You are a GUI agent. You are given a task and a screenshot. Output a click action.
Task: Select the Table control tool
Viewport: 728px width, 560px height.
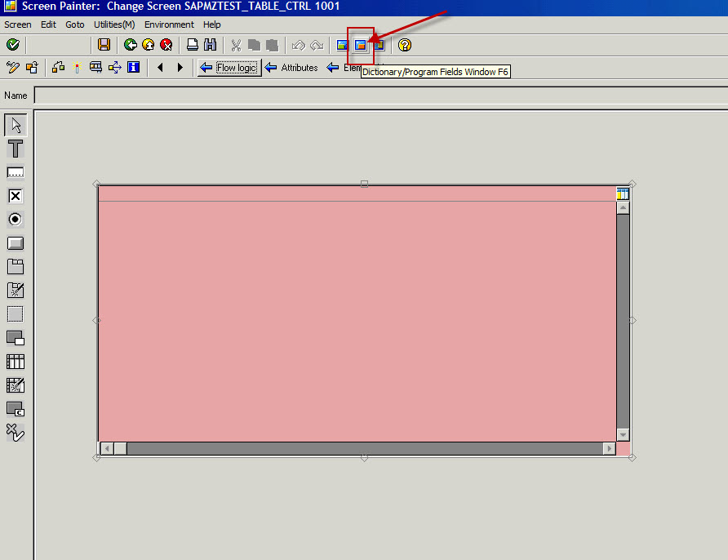(x=15, y=361)
